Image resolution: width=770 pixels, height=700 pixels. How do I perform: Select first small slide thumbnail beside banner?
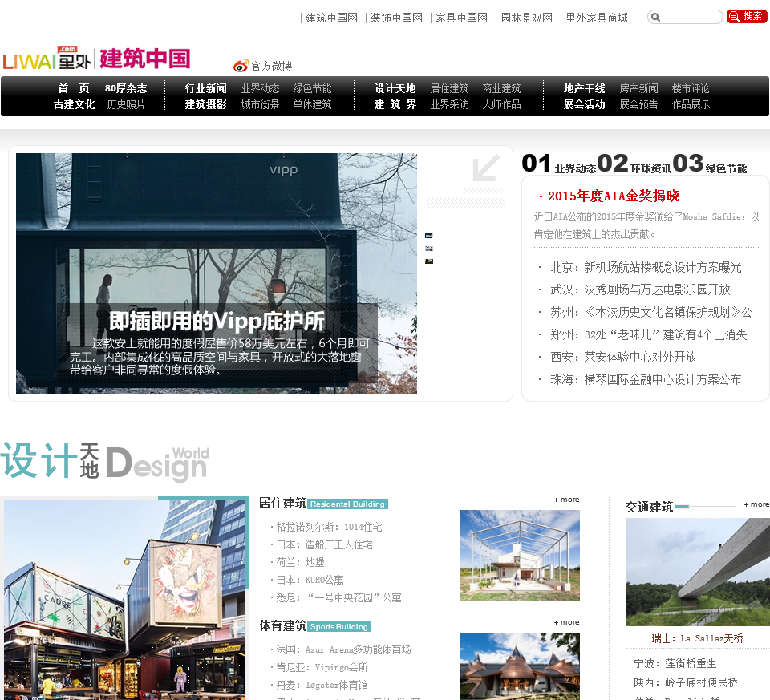[428, 236]
